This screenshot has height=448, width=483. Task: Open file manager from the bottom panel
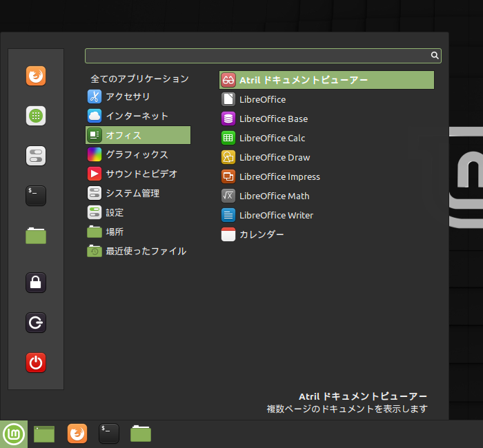[141, 434]
